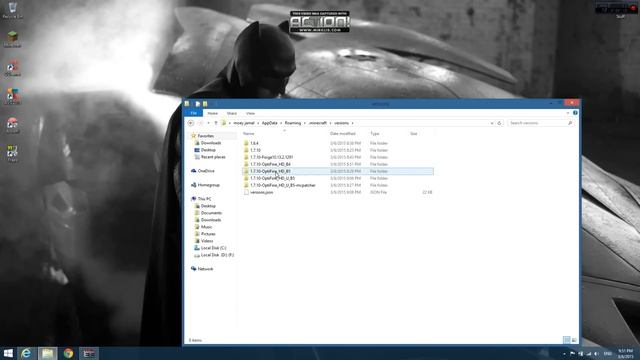Click File Explorer taskbar icon
Viewport: 640px width, 360px height.
coord(47,353)
